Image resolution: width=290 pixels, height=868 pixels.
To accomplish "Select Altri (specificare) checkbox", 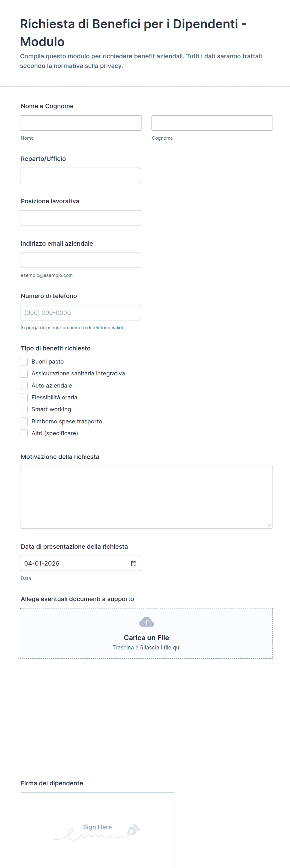I will (x=24, y=433).
